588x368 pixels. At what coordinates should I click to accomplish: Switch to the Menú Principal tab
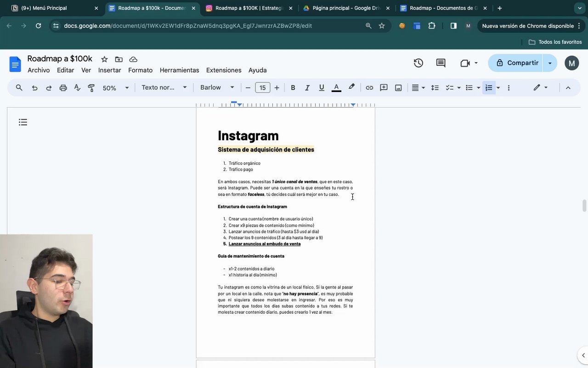coord(55,8)
